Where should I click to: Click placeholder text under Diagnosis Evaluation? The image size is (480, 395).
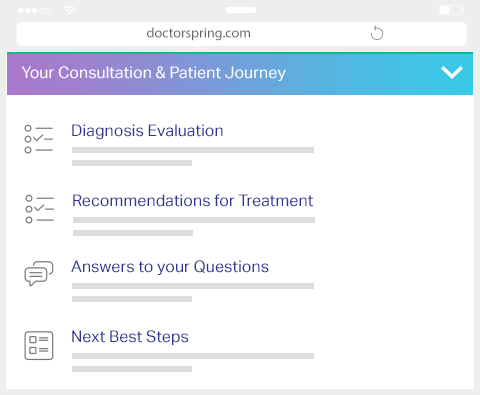click(193, 156)
